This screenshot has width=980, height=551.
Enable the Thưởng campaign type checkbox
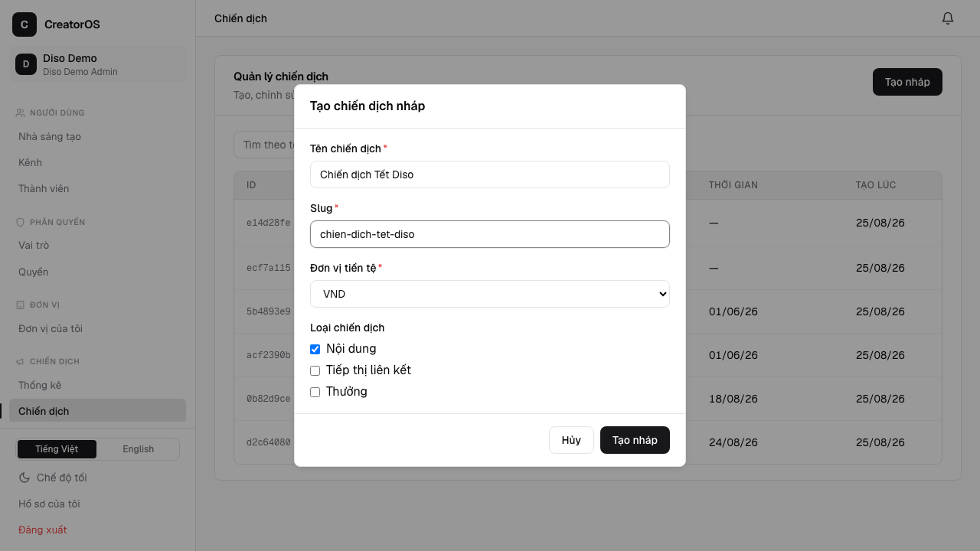(315, 392)
